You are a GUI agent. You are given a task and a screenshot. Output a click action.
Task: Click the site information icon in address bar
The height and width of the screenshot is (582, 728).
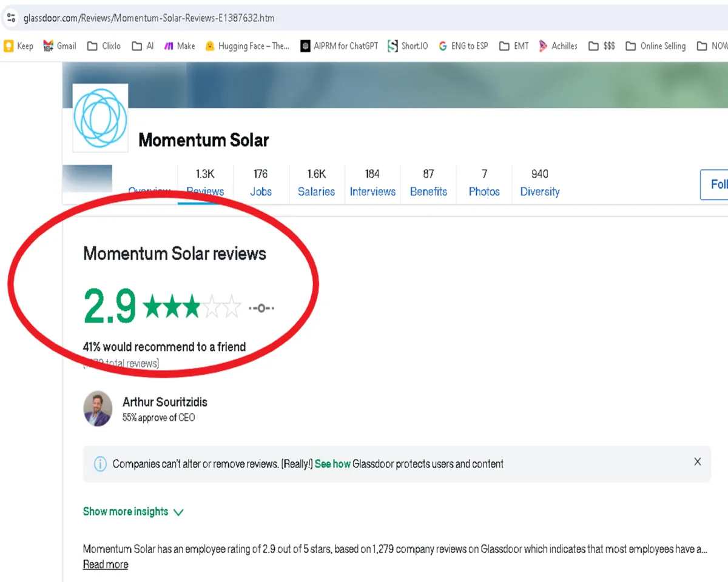click(11, 18)
